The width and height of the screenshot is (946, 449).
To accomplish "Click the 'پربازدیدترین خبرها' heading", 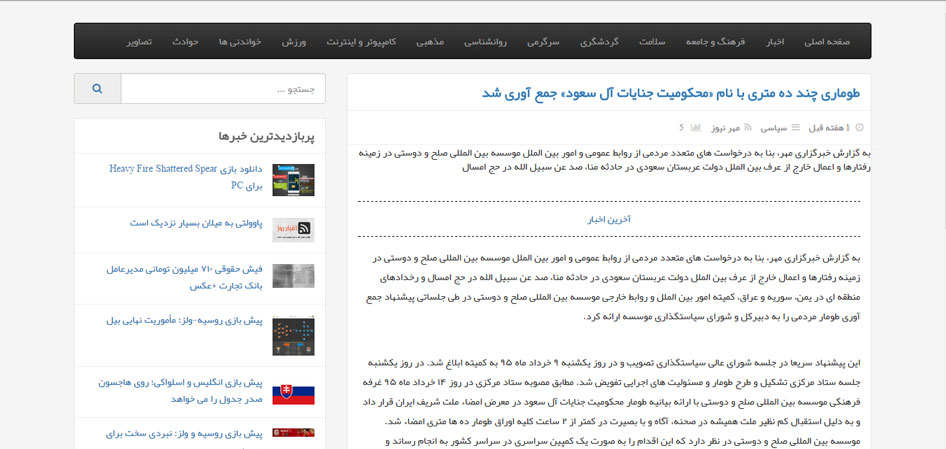I will [x=267, y=137].
